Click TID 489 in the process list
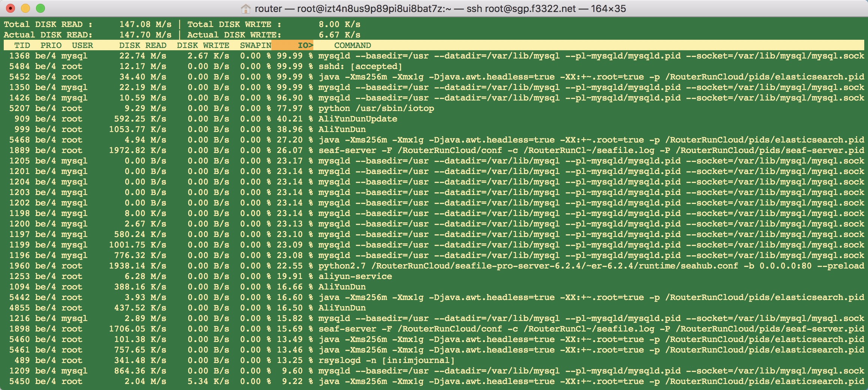This screenshot has height=390, width=868. [x=22, y=360]
